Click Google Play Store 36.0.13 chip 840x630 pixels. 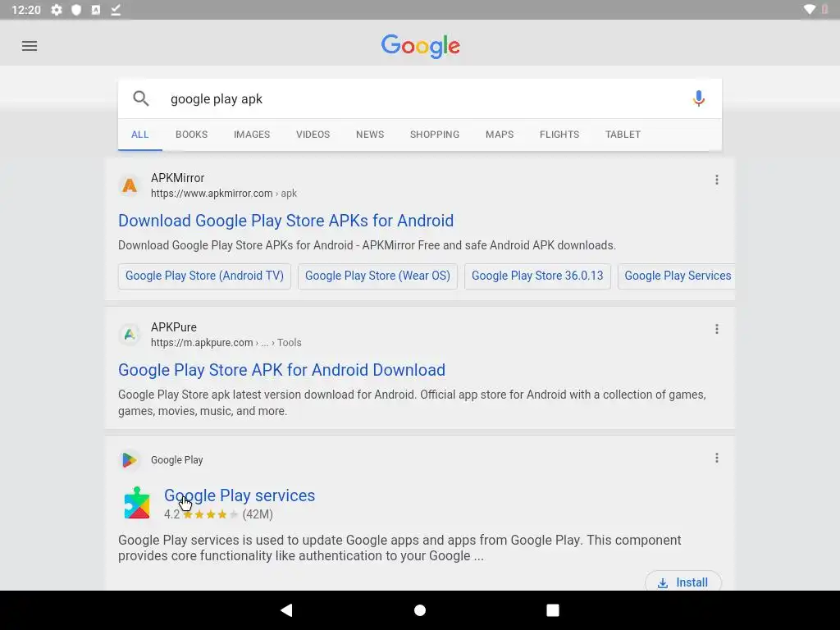[x=537, y=276]
